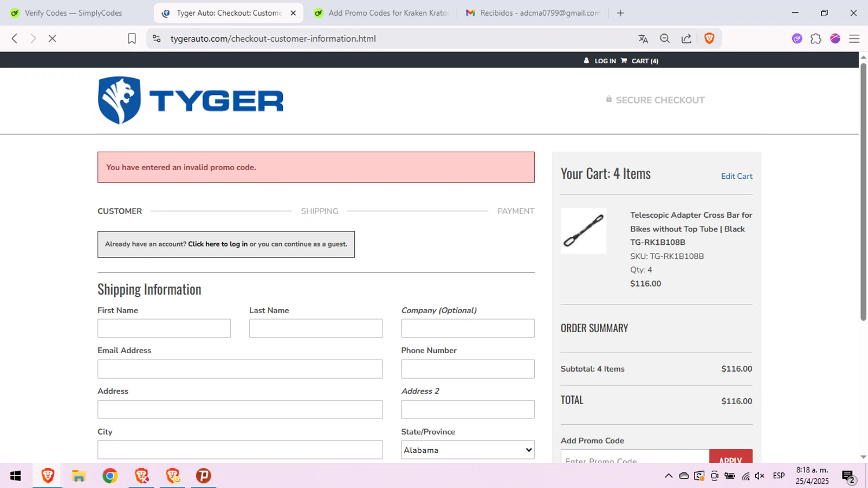Open the network Wi-Fi tray icon

[x=745, y=476]
